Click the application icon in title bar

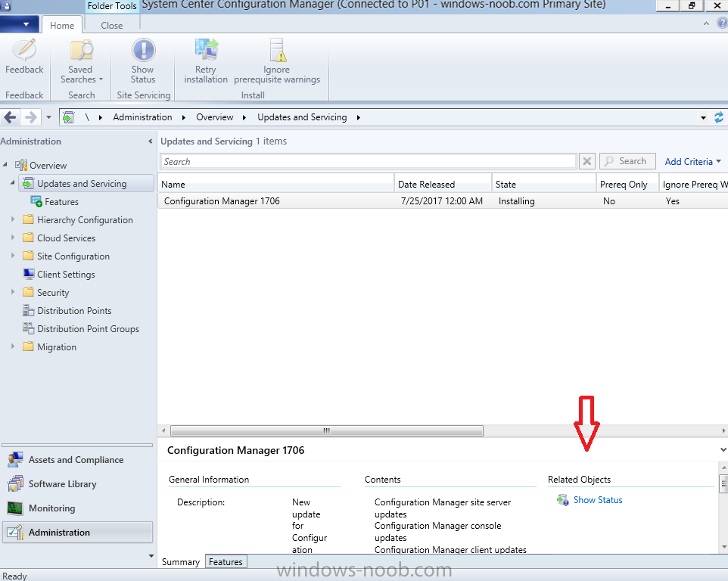(x=5, y=5)
